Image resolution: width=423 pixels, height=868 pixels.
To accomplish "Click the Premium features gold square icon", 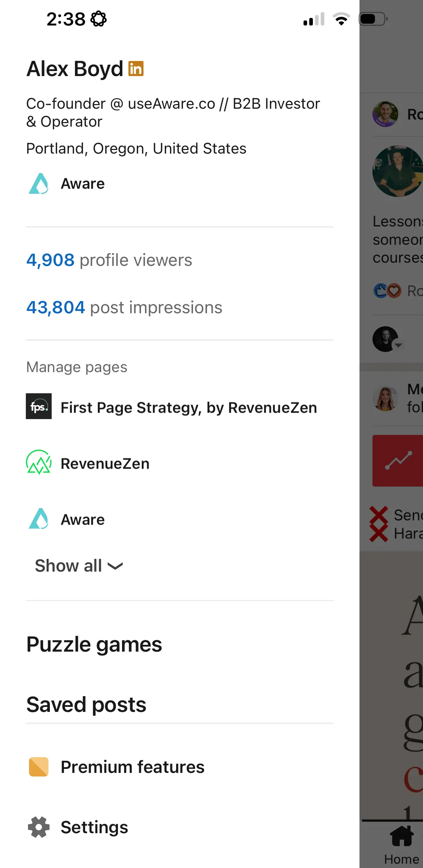I will [x=38, y=766].
